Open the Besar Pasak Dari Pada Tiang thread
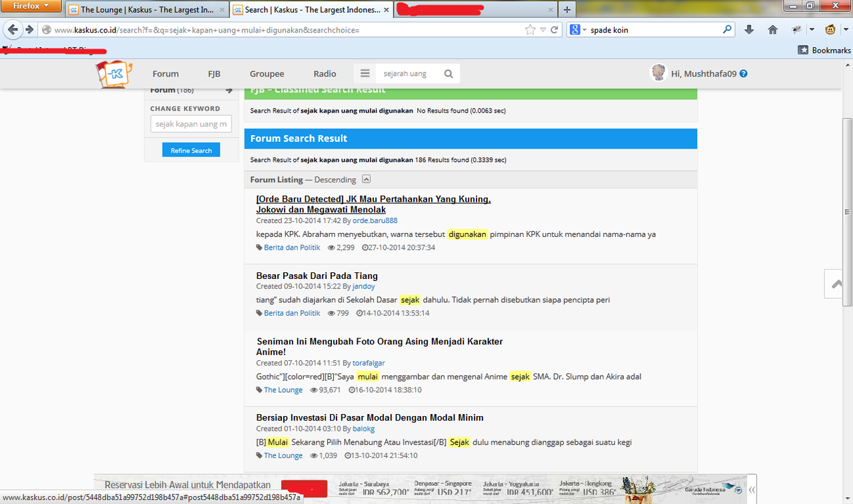This screenshot has width=853, height=504. 317,276
